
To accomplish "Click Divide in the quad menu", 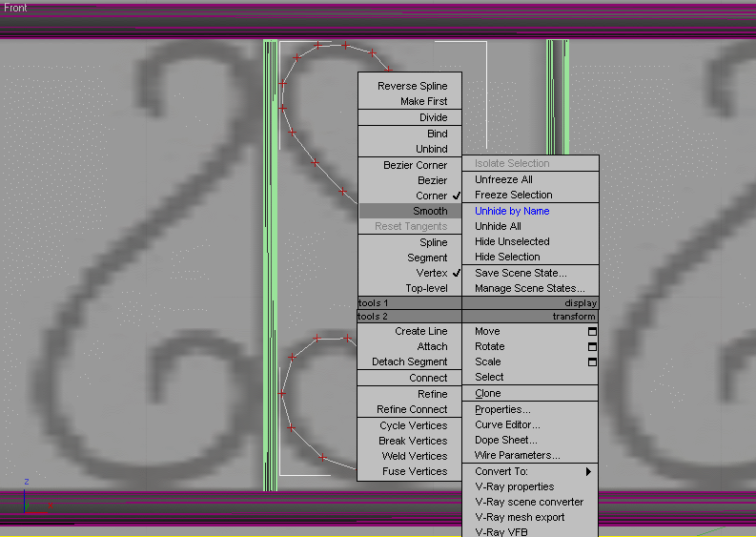I will pos(434,117).
